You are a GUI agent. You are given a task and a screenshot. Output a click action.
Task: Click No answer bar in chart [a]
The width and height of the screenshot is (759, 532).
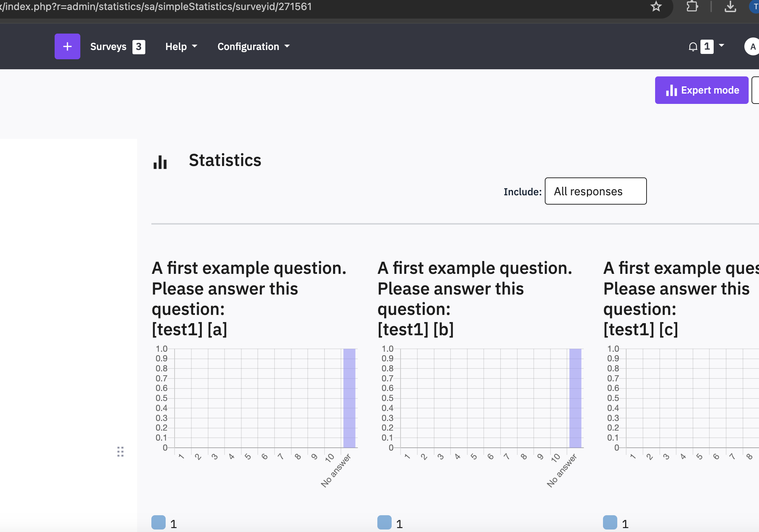349,398
